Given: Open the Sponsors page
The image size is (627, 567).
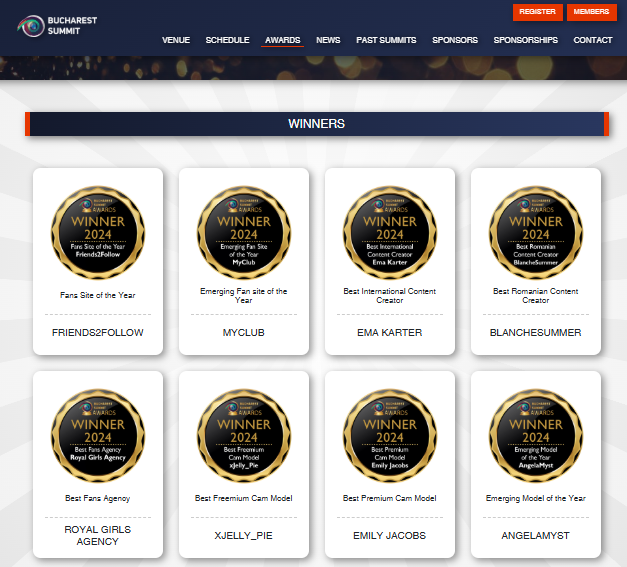Looking at the screenshot, I should tap(455, 41).
